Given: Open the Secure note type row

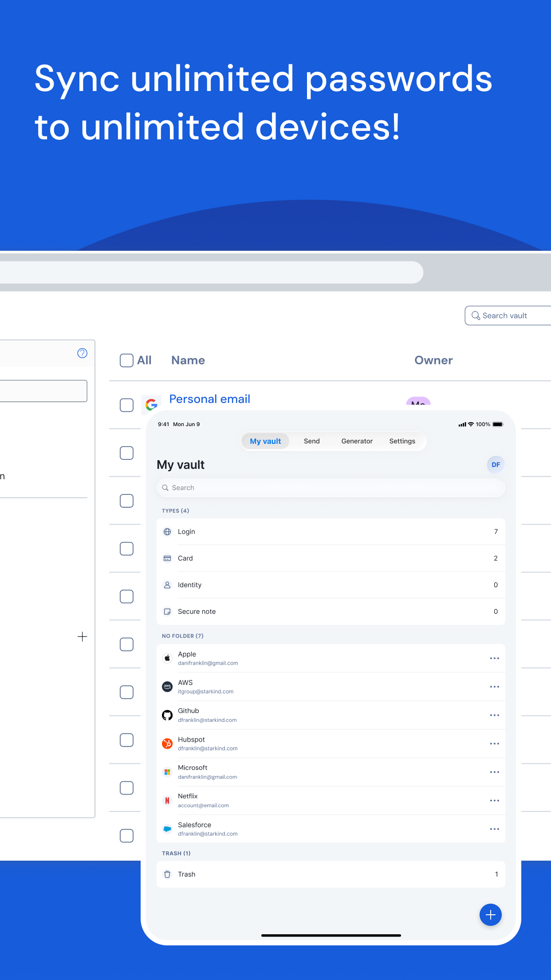Looking at the screenshot, I should [331, 612].
